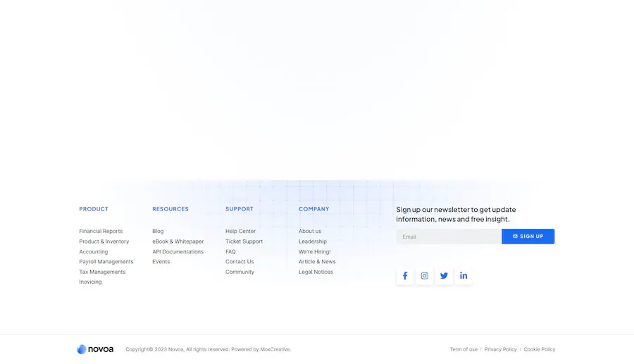Screen dimensions: 634x364
Task: Visit the Blog link
Action: pyautogui.click(x=158, y=231)
